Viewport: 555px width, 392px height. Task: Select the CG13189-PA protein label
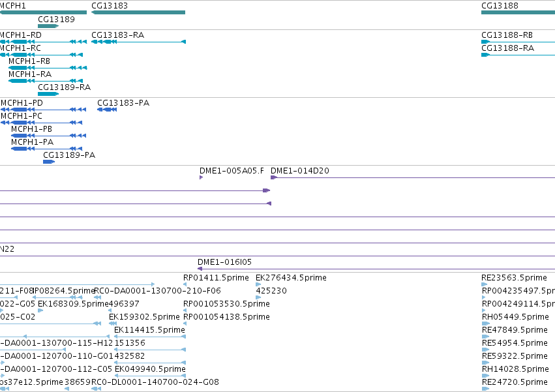[x=69, y=155]
